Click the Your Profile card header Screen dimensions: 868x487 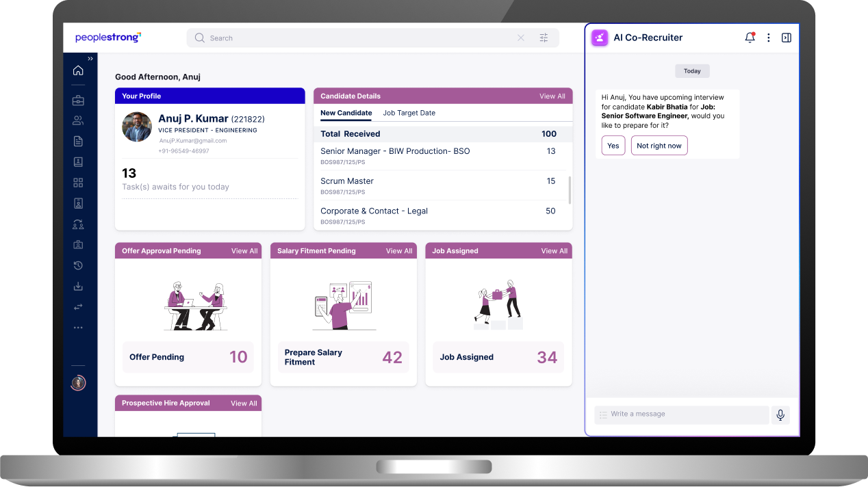tap(210, 96)
